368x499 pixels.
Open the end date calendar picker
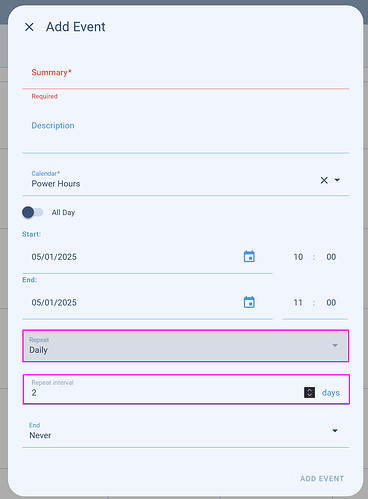click(249, 302)
